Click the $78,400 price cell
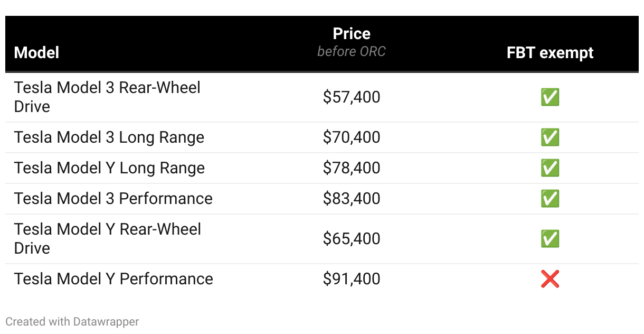Viewport: 644px width, 334px height. [352, 168]
